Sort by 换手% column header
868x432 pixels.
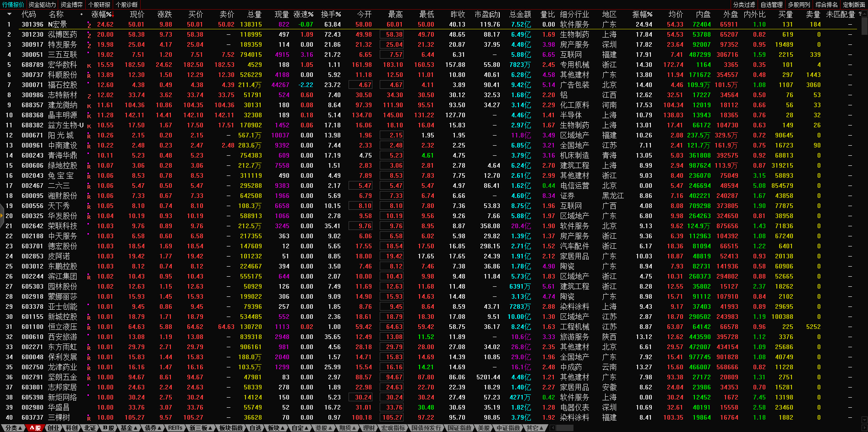point(331,15)
